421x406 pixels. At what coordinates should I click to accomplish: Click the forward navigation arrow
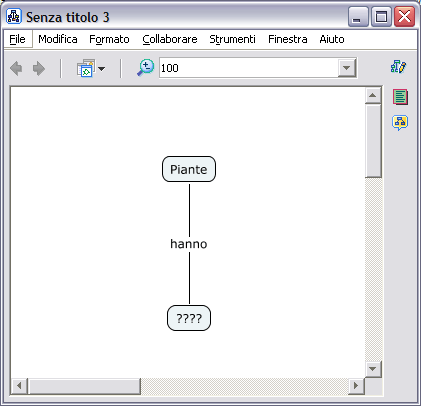coord(39,68)
